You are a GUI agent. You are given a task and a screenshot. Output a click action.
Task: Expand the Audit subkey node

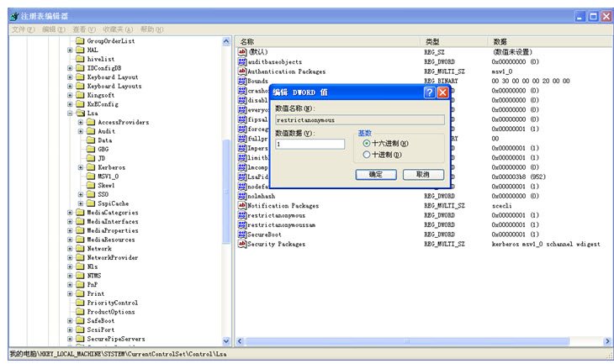coord(81,131)
